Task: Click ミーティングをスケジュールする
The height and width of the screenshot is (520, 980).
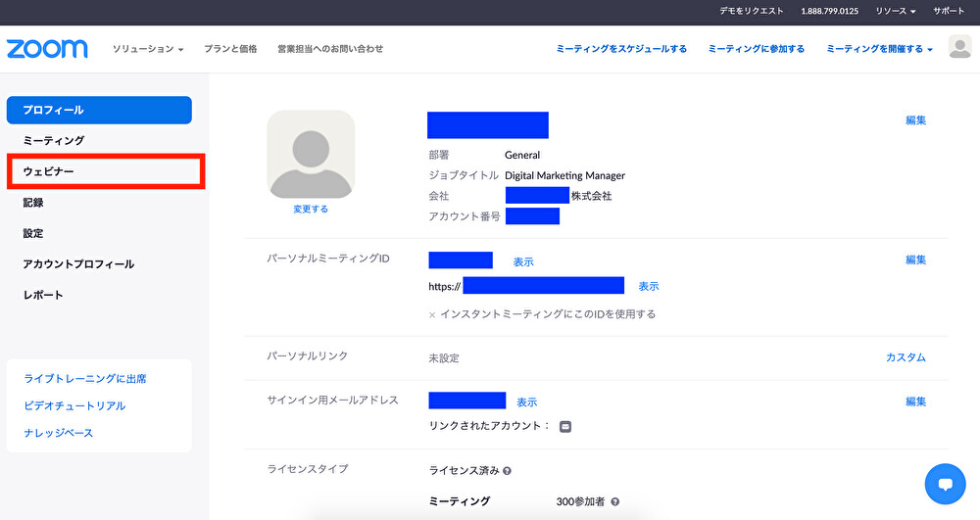Action: tap(621, 49)
